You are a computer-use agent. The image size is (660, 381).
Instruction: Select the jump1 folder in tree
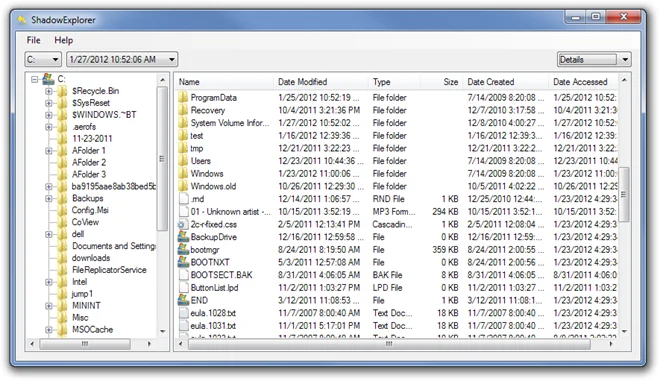pyautogui.click(x=82, y=294)
